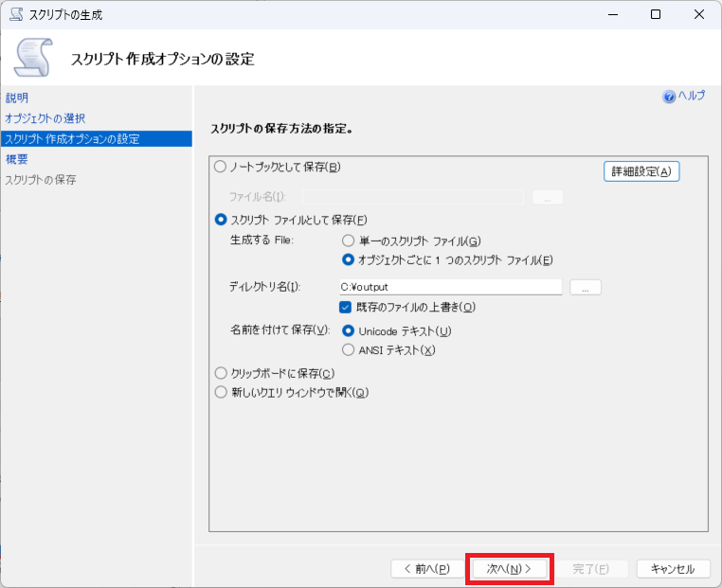This screenshot has width=722, height=588.
Task: Select 新しいクエリ ウィンドウで開く radio button
Action: pos(221,392)
